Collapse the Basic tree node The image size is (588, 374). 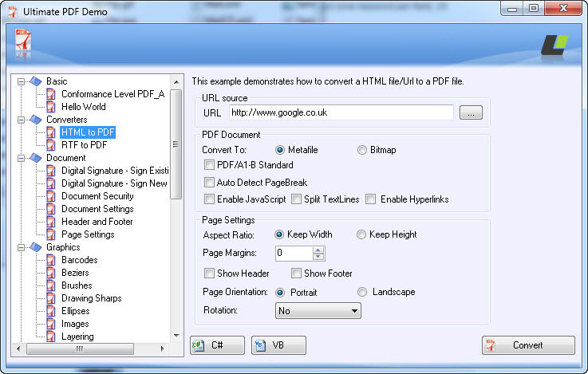[22, 81]
